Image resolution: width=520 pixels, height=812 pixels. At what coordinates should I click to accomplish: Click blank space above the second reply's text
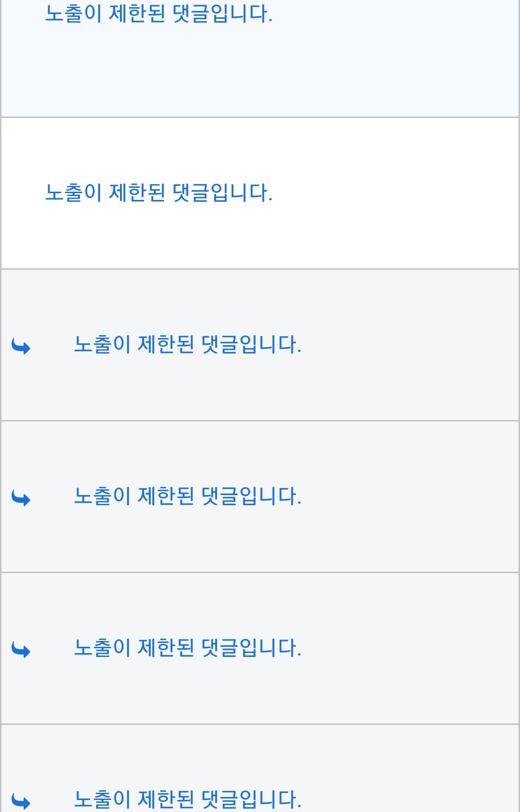[260, 450]
